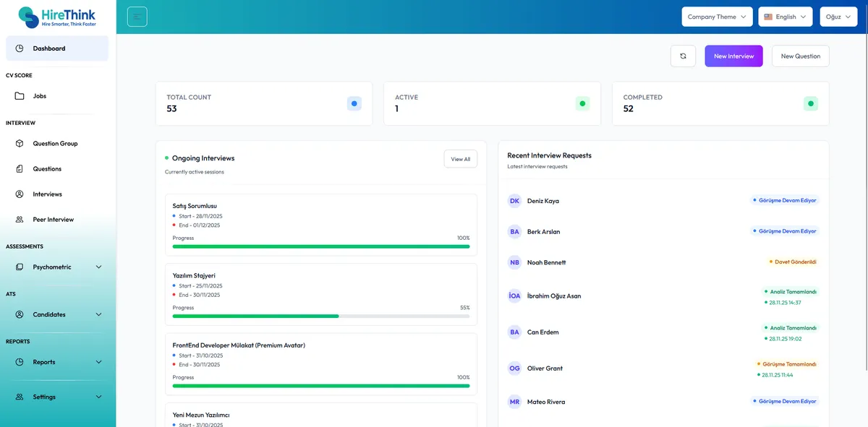Image resolution: width=868 pixels, height=427 pixels.
Task: Open Peer Interview in the sidebar
Action: (57, 219)
